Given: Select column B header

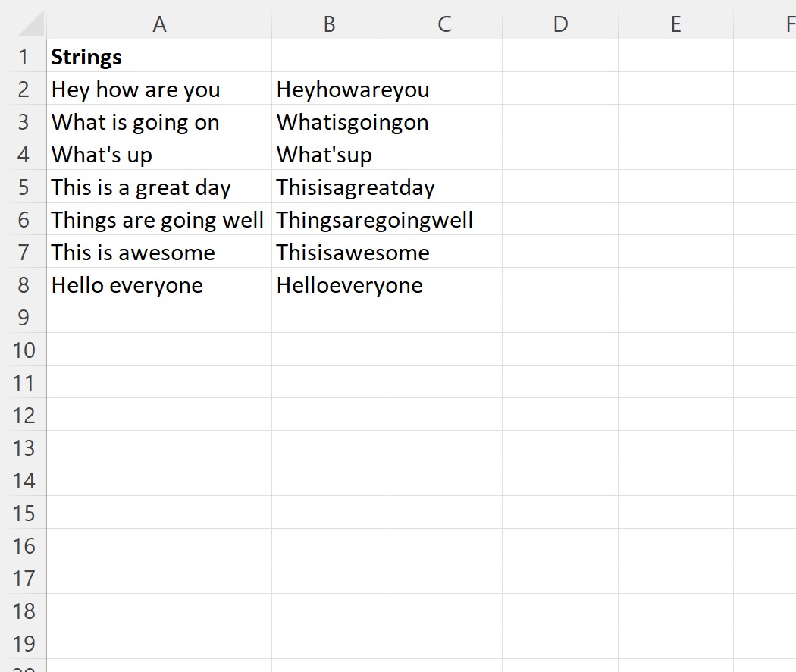Looking at the screenshot, I should tap(330, 24).
